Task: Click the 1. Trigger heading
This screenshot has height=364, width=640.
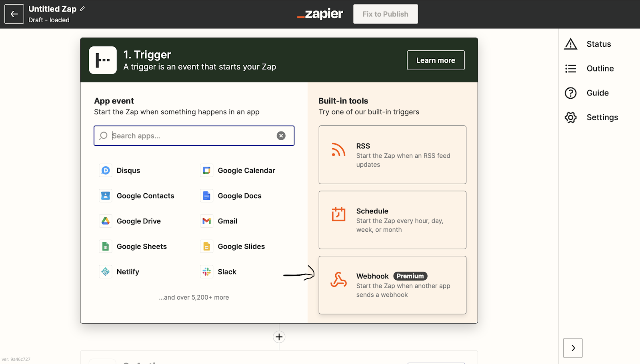Action: tap(147, 55)
